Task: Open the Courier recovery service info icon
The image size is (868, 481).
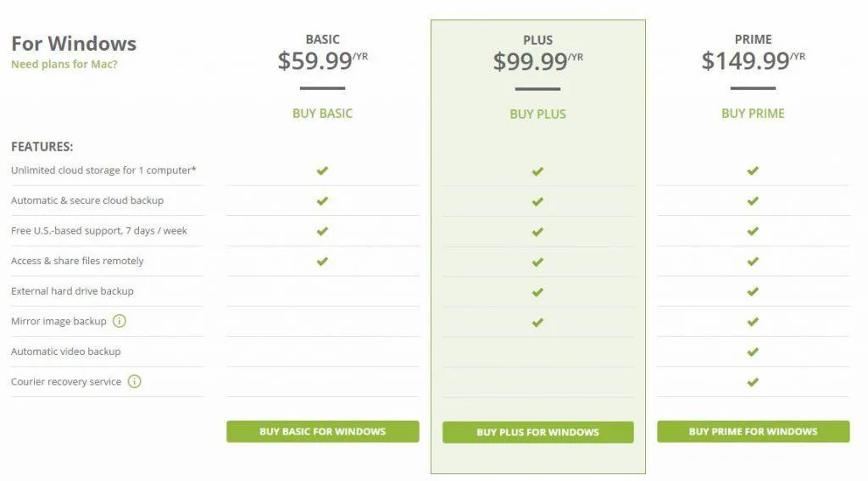Action: point(135,381)
